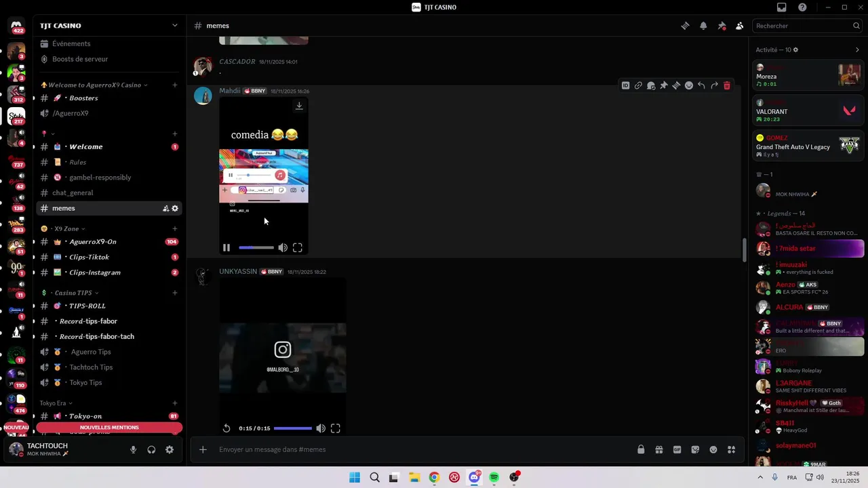Seek on Mahdii's video progress bar
Screen dimensions: 868x488
coord(256,248)
